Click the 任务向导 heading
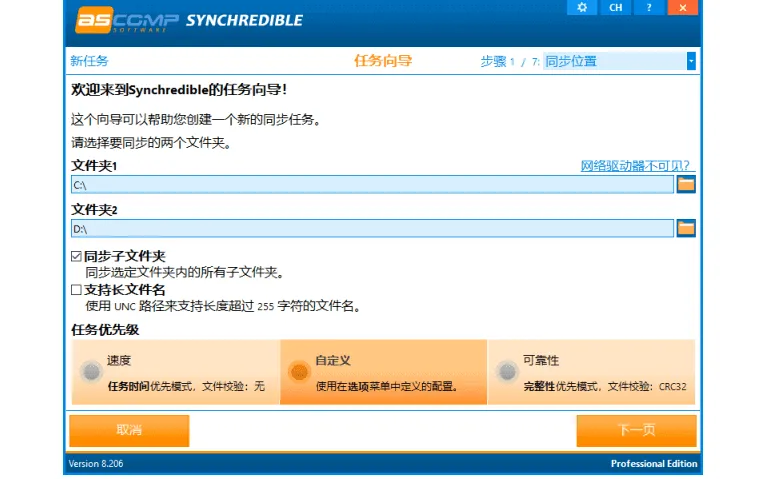Image resolution: width=765 pixels, height=479 pixels. (x=383, y=60)
